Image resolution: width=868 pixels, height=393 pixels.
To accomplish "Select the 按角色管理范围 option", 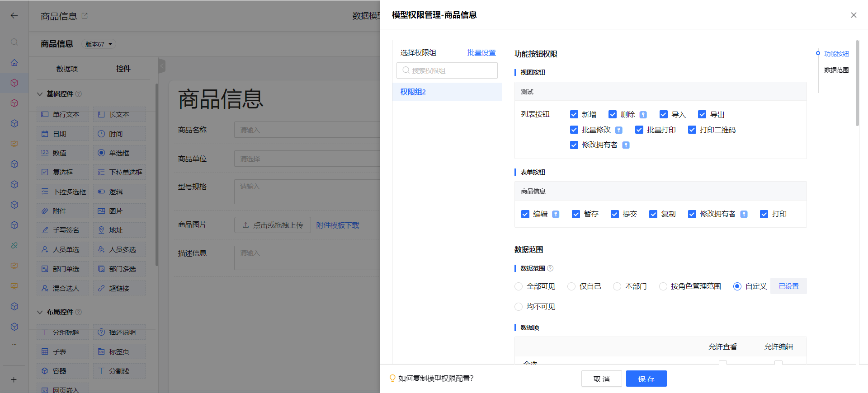I will tap(663, 286).
